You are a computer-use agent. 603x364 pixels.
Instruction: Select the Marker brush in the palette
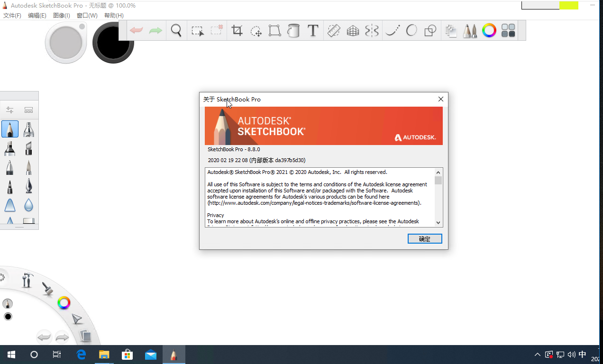pos(9,148)
